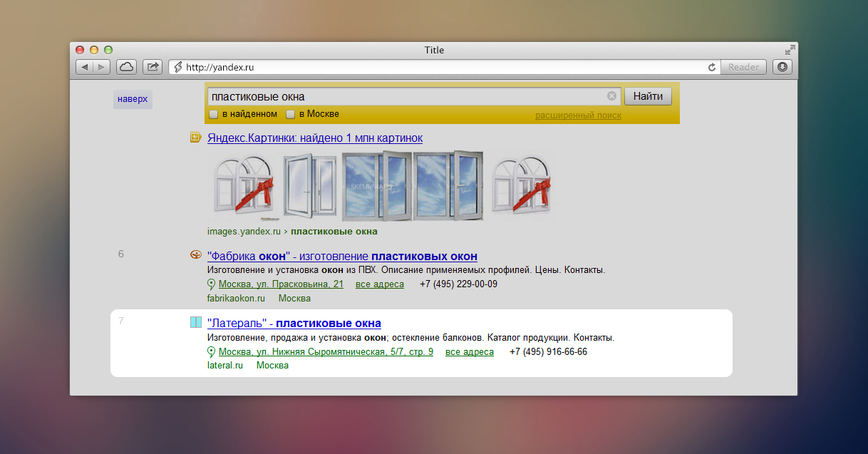Image resolution: width=868 pixels, height=454 pixels.
Task: Click the share toolbar button
Action: click(153, 67)
